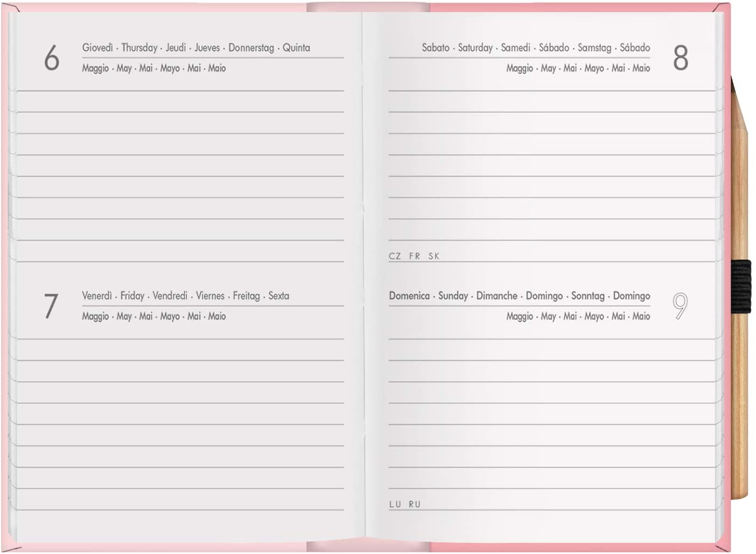The width and height of the screenshot is (756, 554).
Task: Click the LU country code
Action: coord(395,504)
